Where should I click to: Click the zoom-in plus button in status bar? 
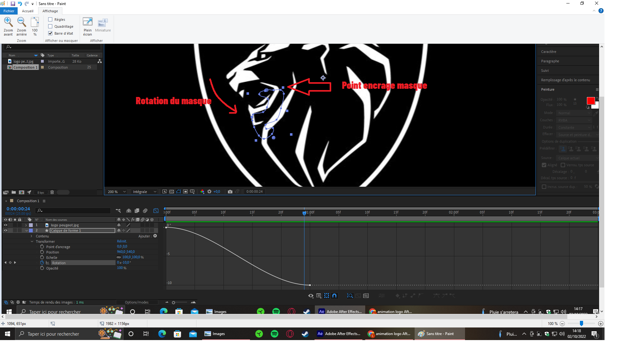601,324
